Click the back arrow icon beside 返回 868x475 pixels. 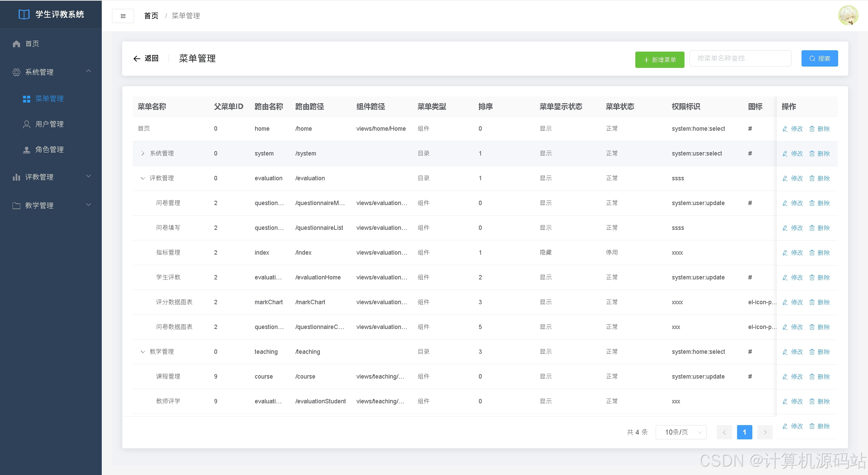point(137,59)
